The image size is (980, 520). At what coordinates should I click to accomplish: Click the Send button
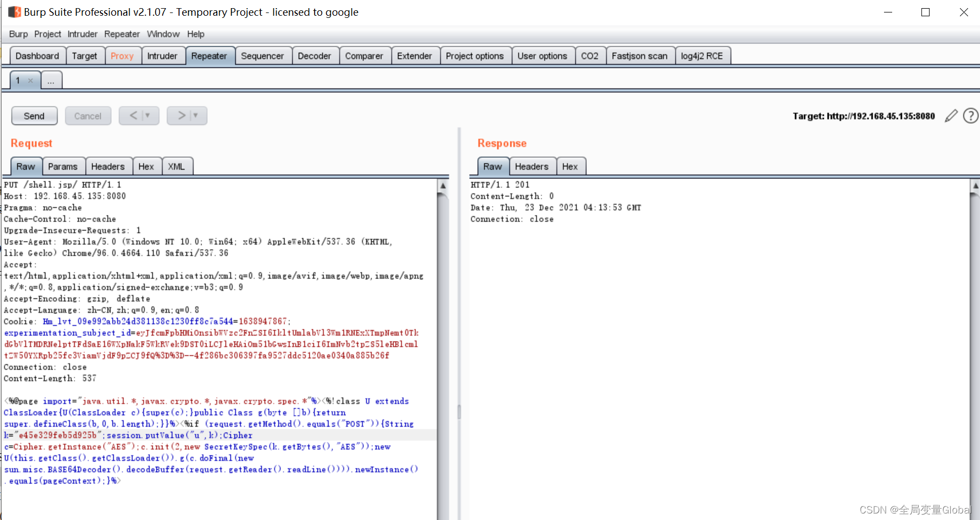[x=34, y=116]
